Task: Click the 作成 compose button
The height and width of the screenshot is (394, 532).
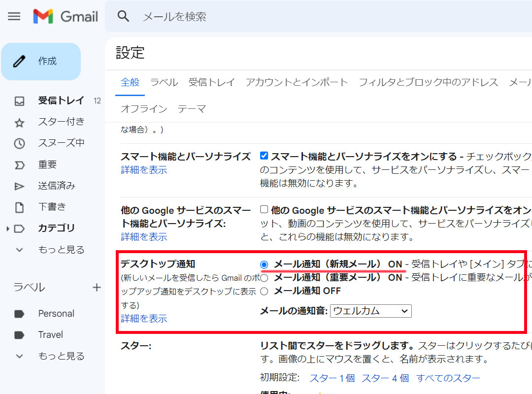Action: (41, 62)
